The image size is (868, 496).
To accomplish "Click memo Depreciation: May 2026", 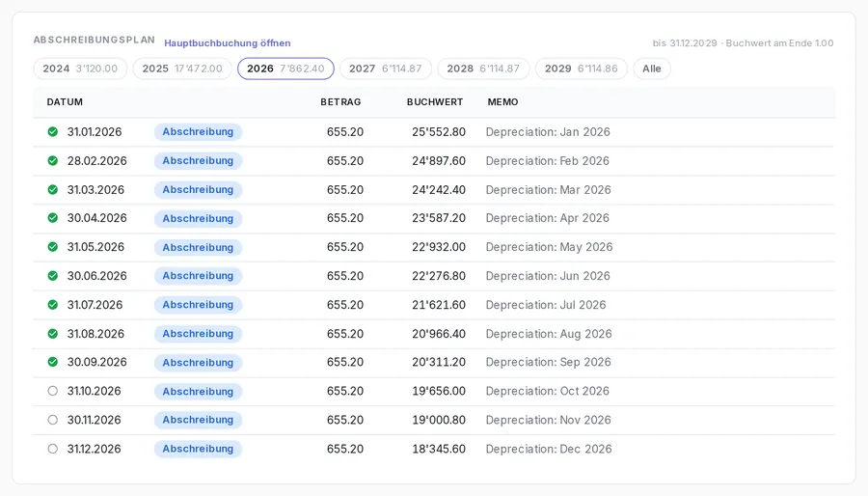I will coord(549,247).
